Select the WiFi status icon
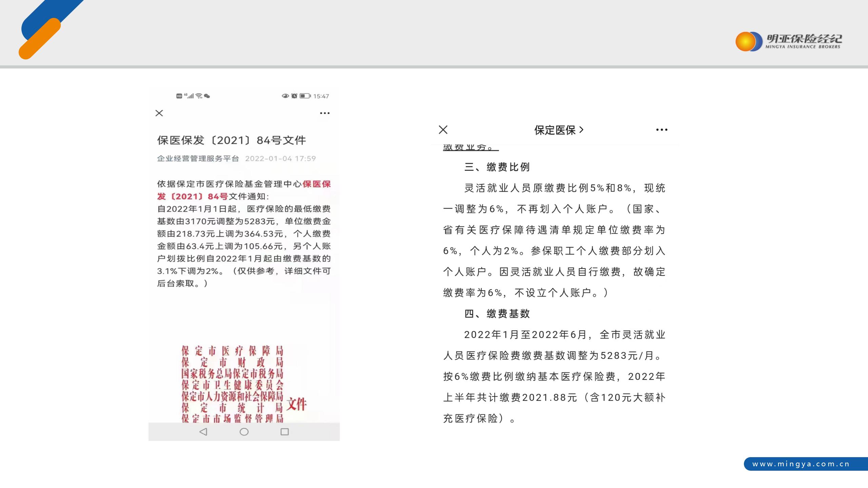Screen dimensions: 868x488 pos(199,96)
